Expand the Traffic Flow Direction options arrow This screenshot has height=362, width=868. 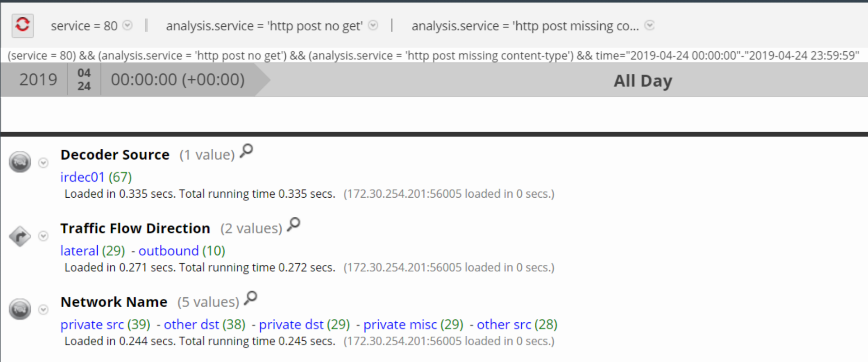click(43, 236)
